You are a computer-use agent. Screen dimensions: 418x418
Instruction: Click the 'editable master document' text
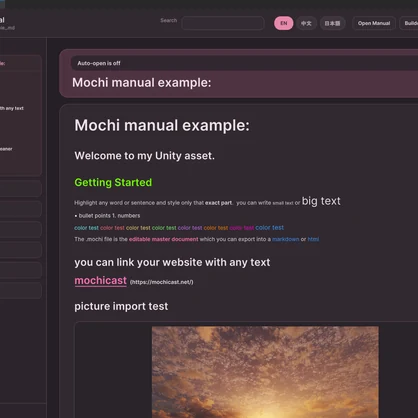(x=163, y=239)
